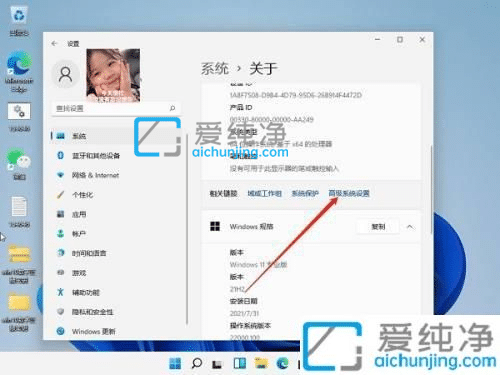Viewport: 500px width, 375px height.
Task: Click the install date 2021/7/31
Action: click(244, 313)
